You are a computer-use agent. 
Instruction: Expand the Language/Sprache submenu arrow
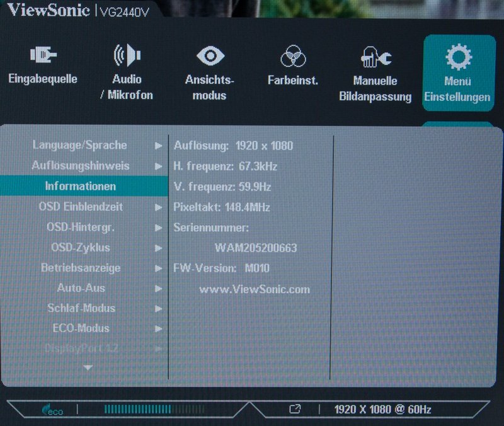point(158,146)
